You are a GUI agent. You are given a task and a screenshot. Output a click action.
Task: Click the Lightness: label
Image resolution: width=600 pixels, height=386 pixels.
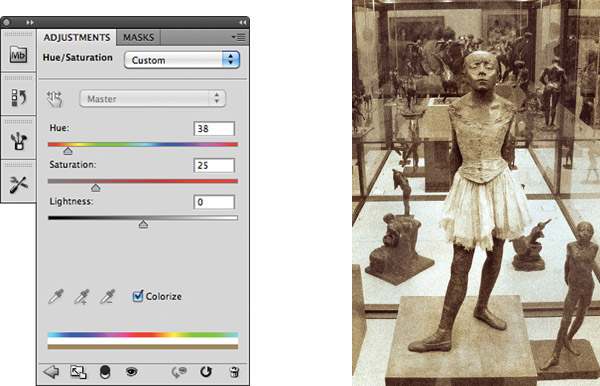[71, 201]
